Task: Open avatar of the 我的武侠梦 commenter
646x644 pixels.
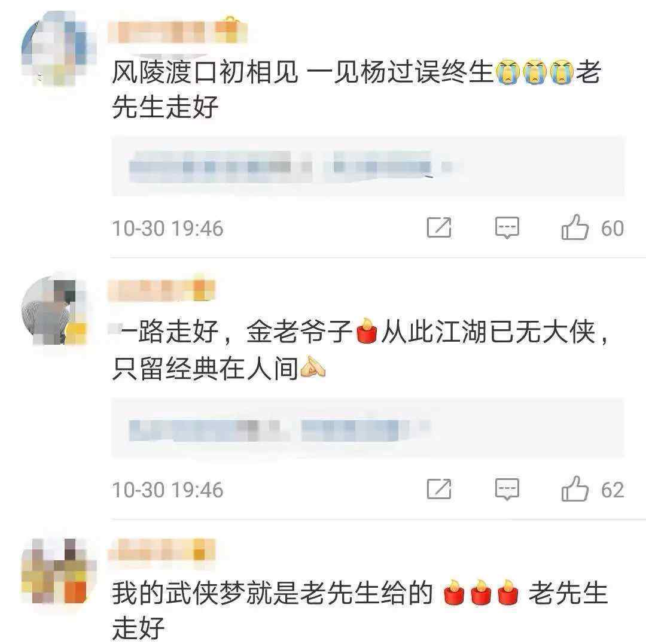Action: tap(58, 571)
